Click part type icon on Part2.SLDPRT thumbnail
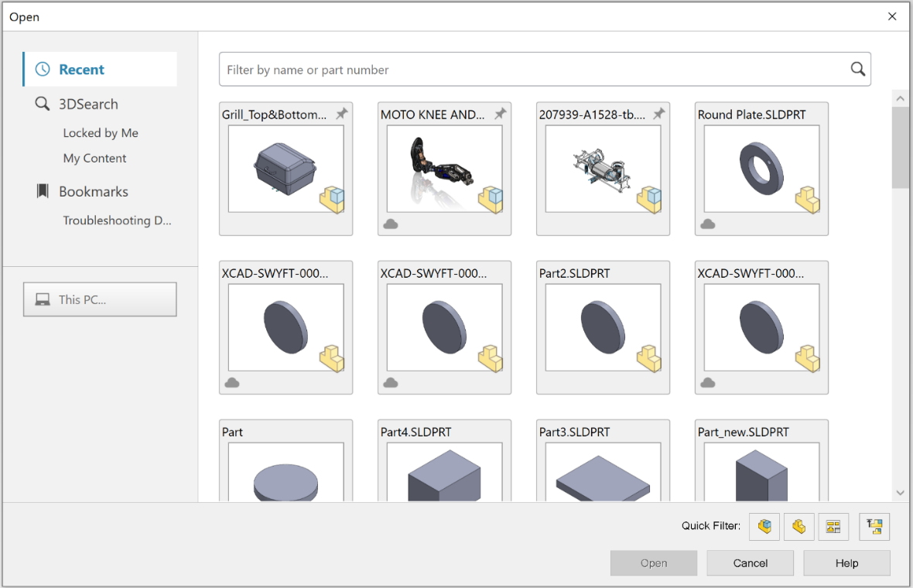This screenshot has width=913, height=588. pos(649,359)
